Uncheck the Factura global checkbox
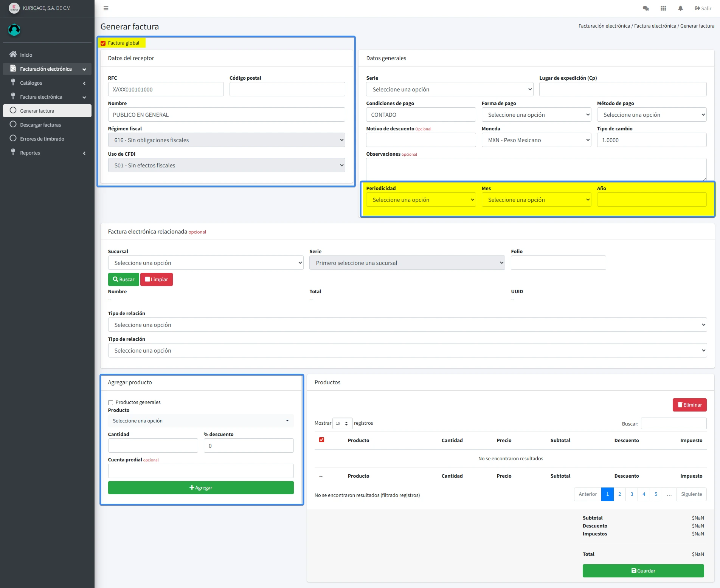This screenshot has width=720, height=588. (103, 43)
